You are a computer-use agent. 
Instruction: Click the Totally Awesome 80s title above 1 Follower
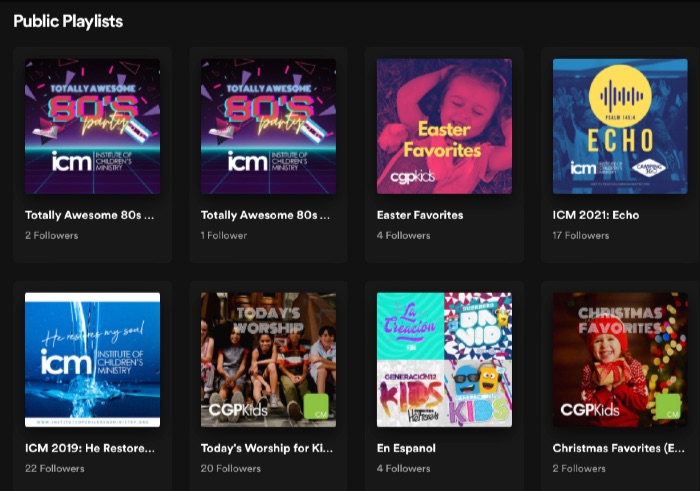(266, 215)
